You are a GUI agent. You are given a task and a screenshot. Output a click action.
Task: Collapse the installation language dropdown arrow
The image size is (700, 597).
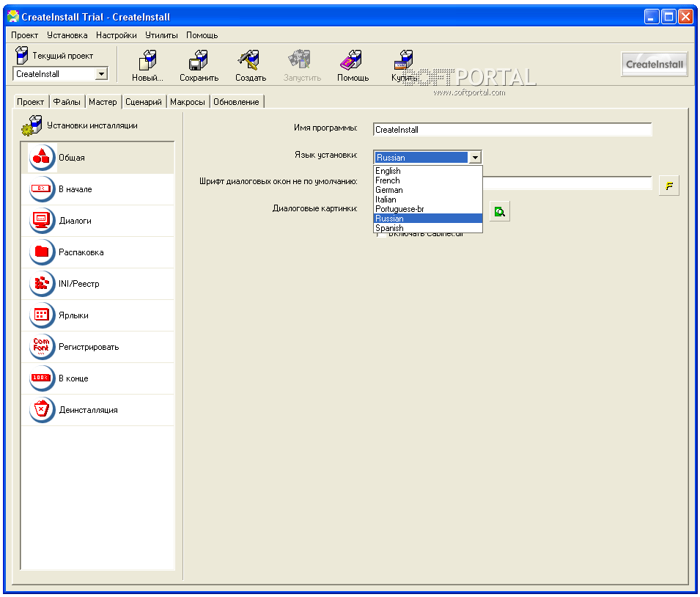pyautogui.click(x=475, y=157)
